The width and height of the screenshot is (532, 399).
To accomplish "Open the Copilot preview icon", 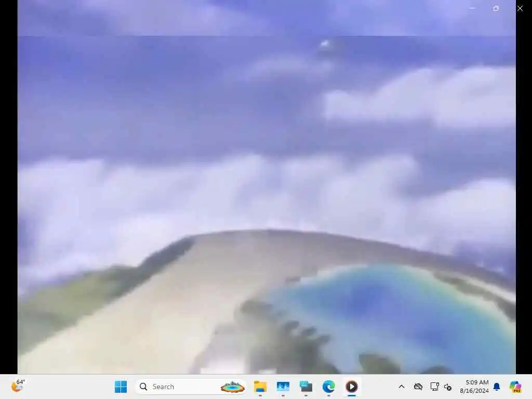I will [515, 387].
